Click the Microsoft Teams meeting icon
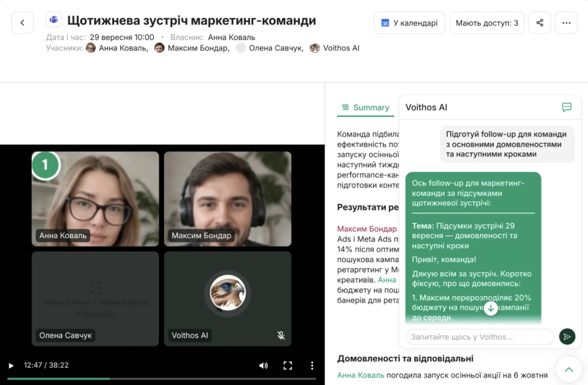Image resolution: width=588 pixels, height=385 pixels. [54, 20]
